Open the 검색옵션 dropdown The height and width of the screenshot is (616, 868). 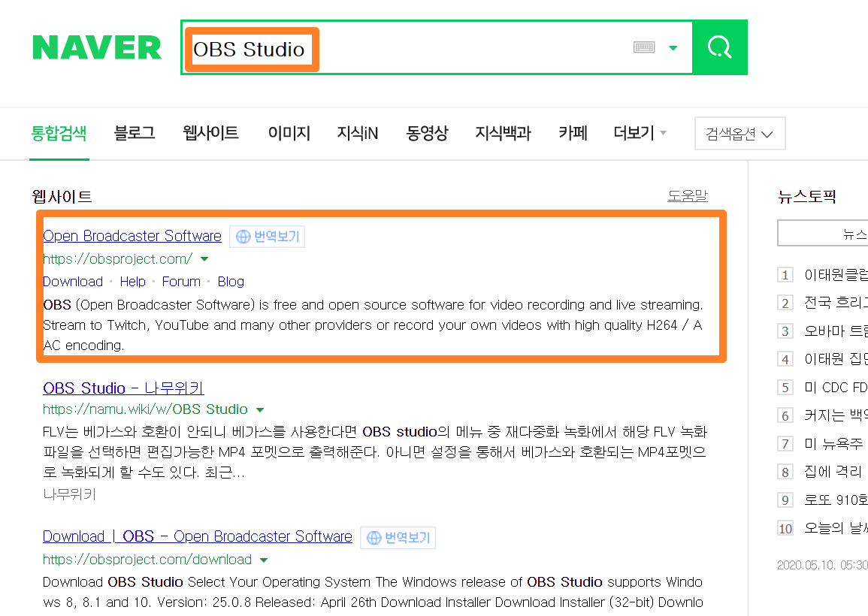tap(739, 134)
